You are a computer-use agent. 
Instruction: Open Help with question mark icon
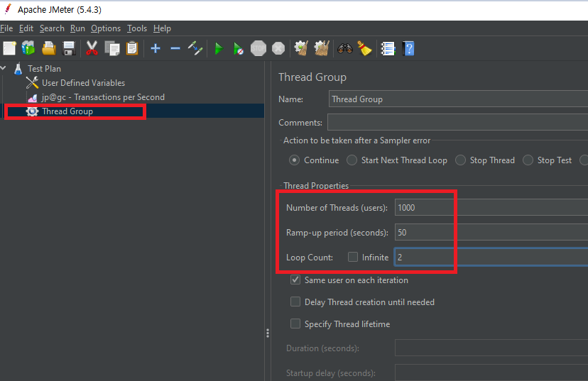tap(408, 48)
